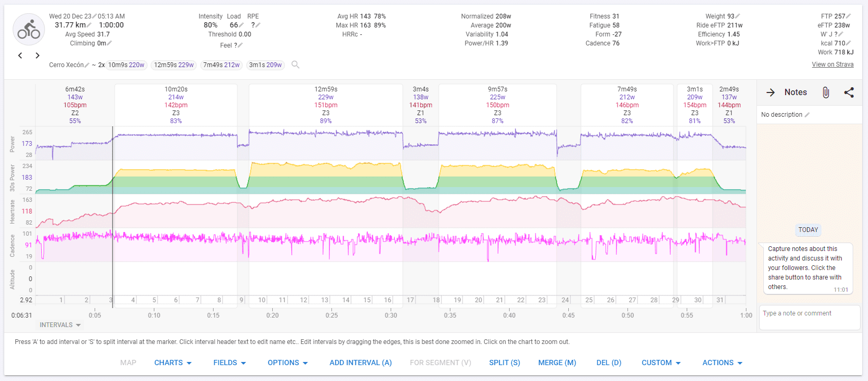Open the View on Strava link
This screenshot has width=868, height=381.
click(833, 64)
